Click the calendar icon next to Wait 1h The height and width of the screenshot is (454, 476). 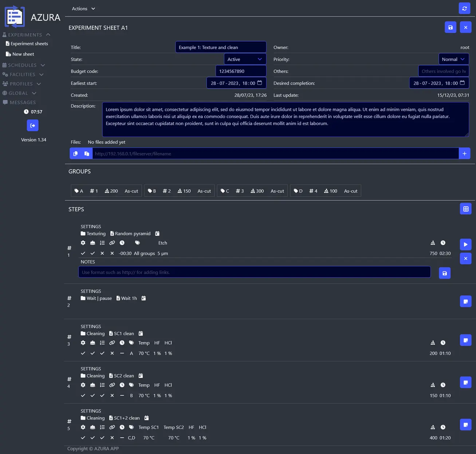pos(143,298)
